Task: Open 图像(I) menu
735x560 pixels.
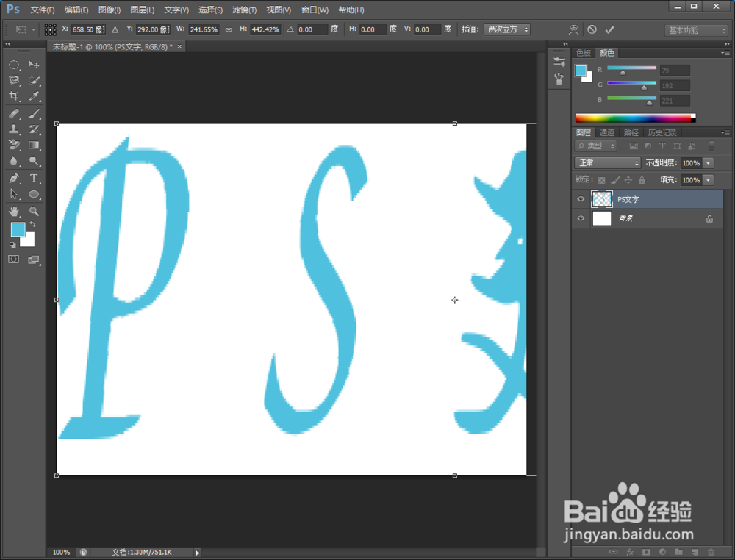Action: 110,10
